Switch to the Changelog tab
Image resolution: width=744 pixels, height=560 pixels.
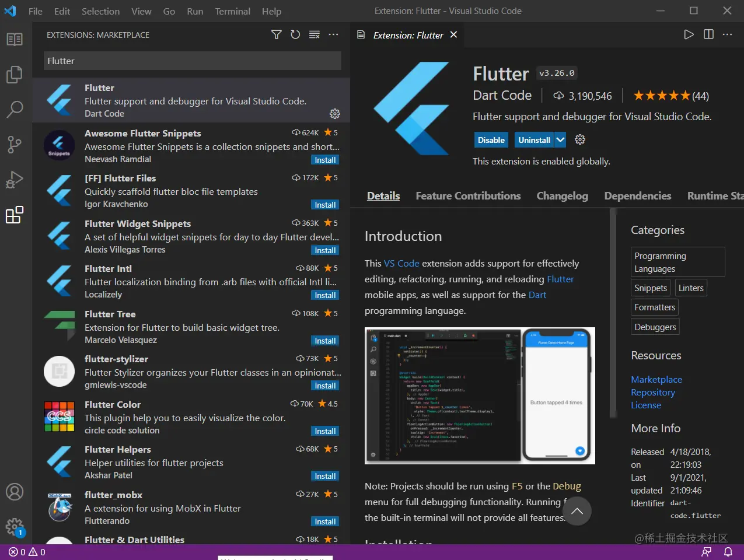point(563,196)
